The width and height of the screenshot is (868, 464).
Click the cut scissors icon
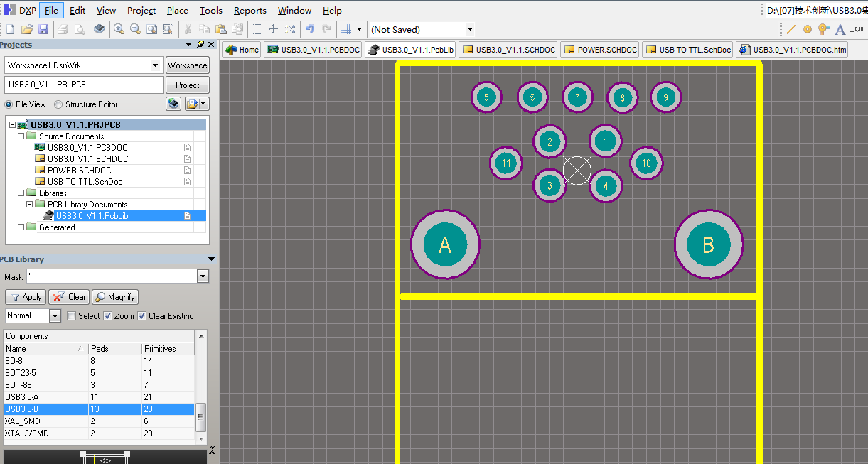188,29
